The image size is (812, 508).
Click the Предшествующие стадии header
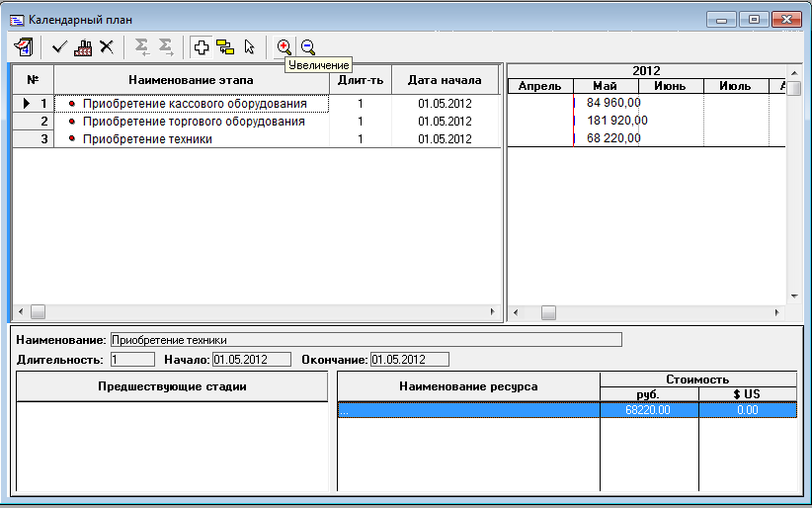pos(172,386)
